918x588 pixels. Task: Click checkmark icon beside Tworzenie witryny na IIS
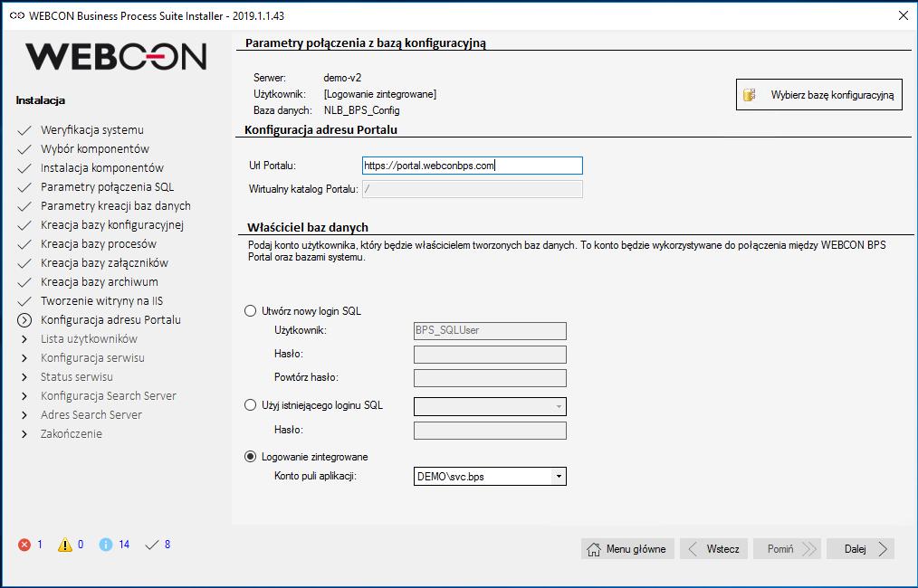pyautogui.click(x=24, y=301)
